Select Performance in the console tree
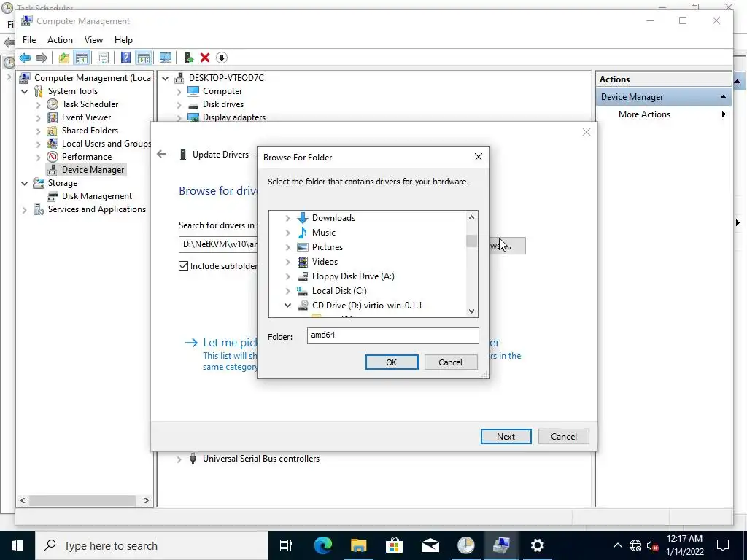The image size is (747, 560). click(87, 157)
